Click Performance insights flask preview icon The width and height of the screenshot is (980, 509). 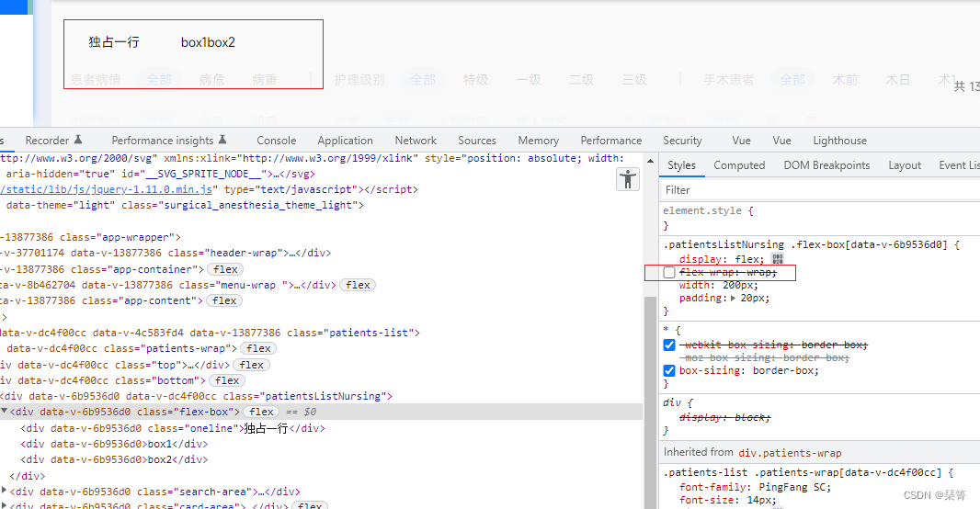pos(222,140)
